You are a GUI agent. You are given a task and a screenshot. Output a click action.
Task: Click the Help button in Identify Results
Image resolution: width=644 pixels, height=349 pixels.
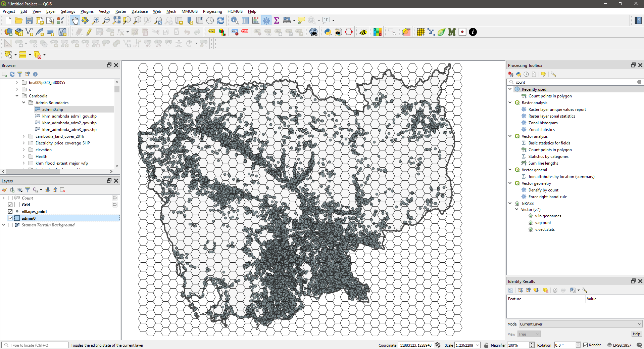(637, 334)
